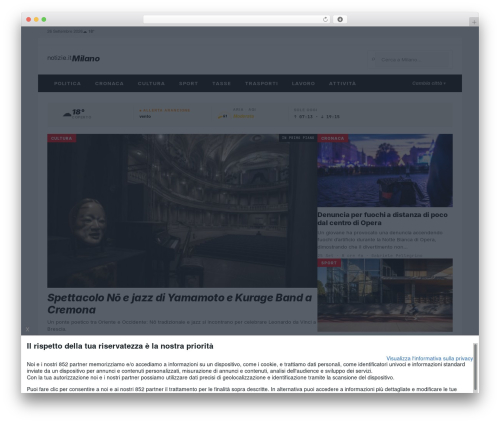
Task: Click the privacy banner heading text
Action: point(120,346)
